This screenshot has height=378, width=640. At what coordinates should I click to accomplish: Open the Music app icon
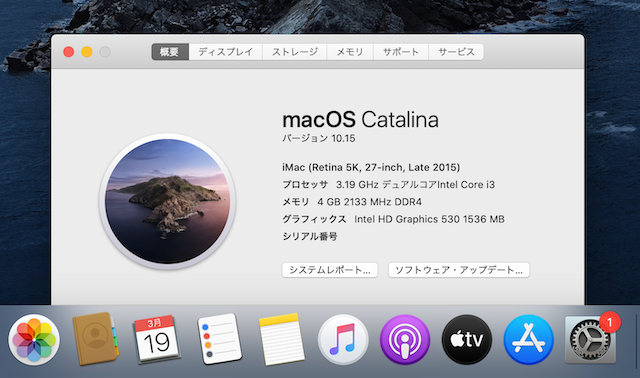point(343,340)
